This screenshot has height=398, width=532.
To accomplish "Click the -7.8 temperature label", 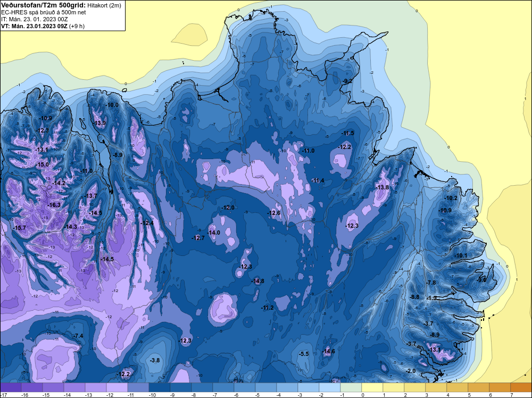I will point(431,283).
